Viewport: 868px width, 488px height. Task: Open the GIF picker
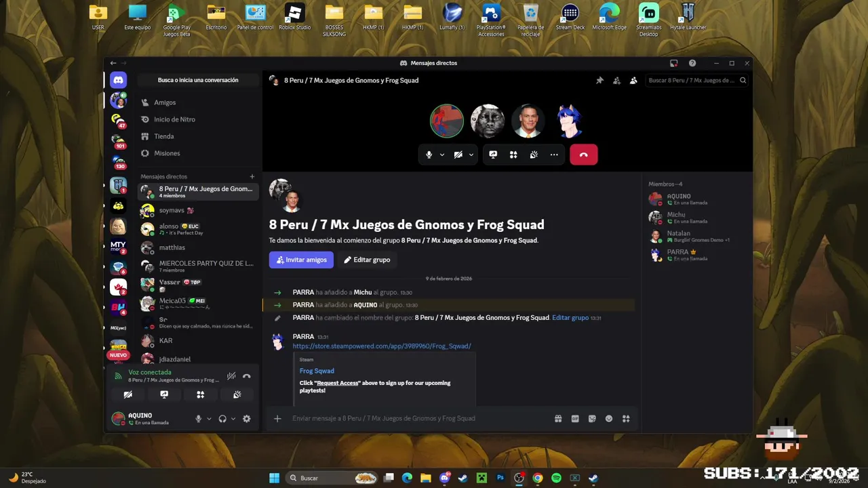click(575, 418)
